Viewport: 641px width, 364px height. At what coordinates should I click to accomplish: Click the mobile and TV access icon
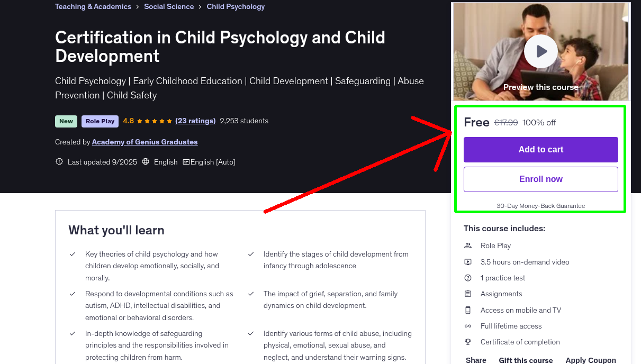coord(468,310)
